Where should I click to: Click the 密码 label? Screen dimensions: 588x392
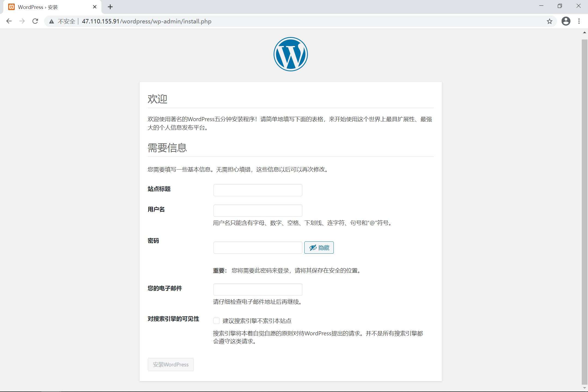[x=153, y=241]
